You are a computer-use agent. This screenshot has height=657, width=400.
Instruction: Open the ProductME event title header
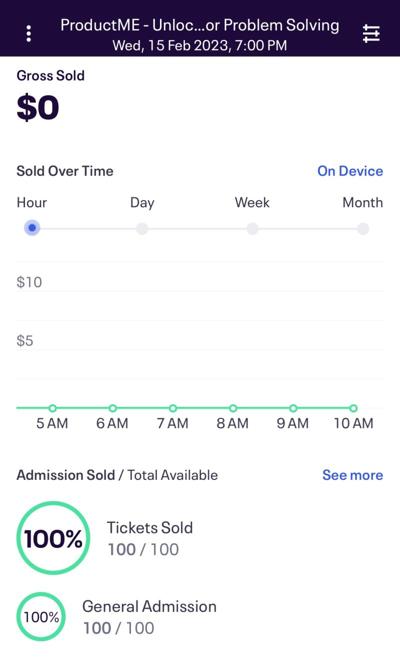click(x=200, y=34)
